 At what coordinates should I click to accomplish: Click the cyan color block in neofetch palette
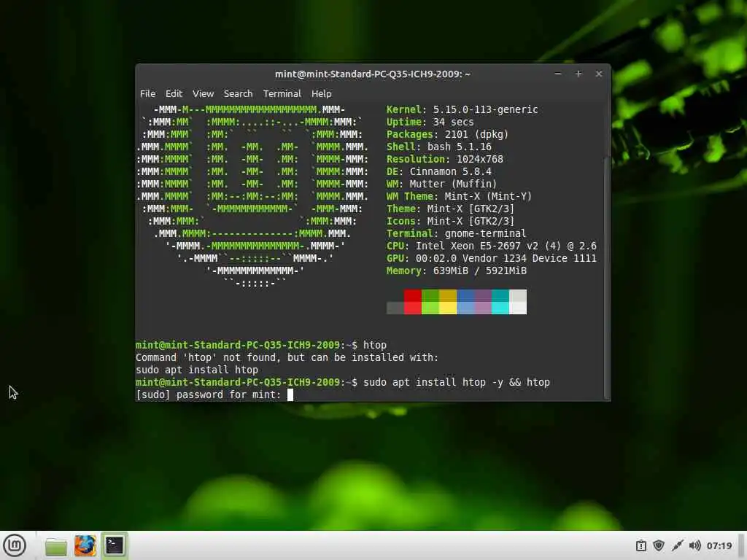(x=500, y=302)
